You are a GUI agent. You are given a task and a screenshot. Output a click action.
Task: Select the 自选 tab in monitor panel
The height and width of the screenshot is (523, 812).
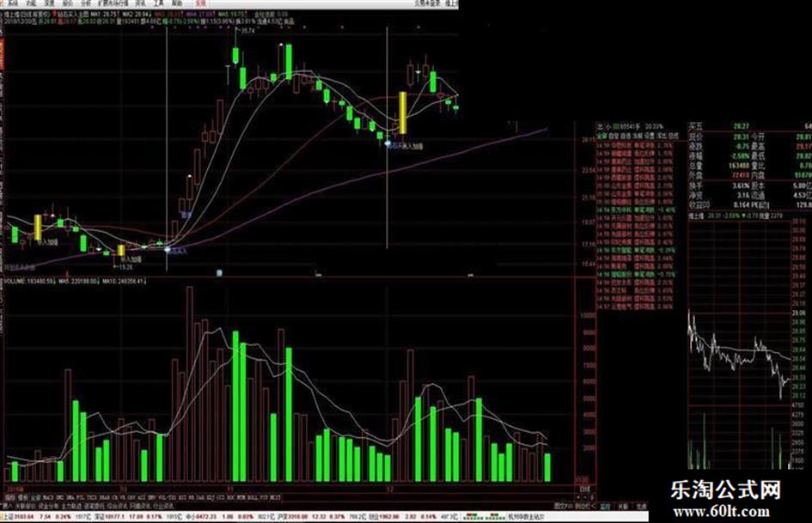tap(626, 137)
